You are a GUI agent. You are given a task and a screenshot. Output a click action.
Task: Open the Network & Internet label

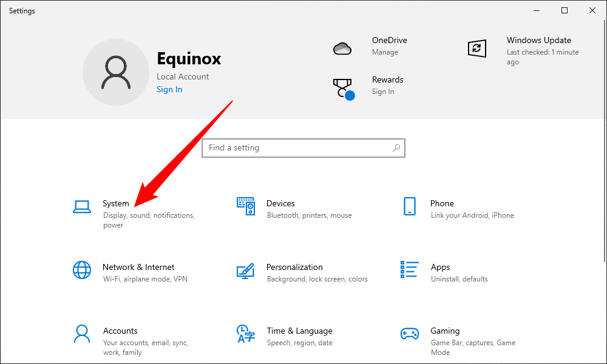138,268
